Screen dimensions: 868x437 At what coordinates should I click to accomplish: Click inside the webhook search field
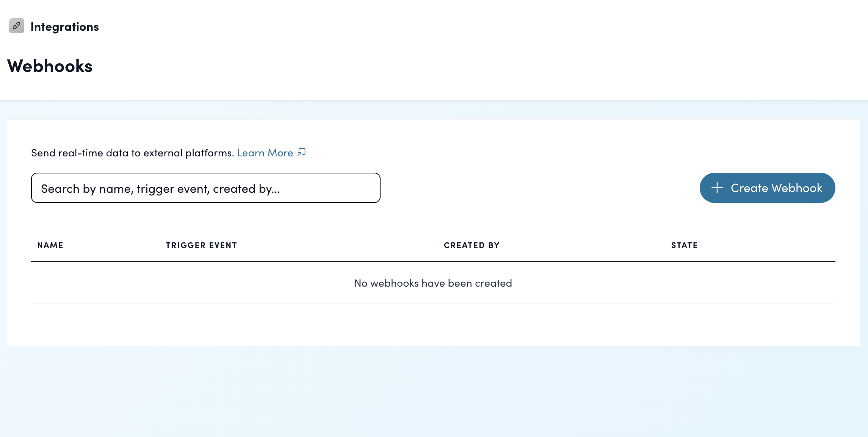(x=205, y=188)
